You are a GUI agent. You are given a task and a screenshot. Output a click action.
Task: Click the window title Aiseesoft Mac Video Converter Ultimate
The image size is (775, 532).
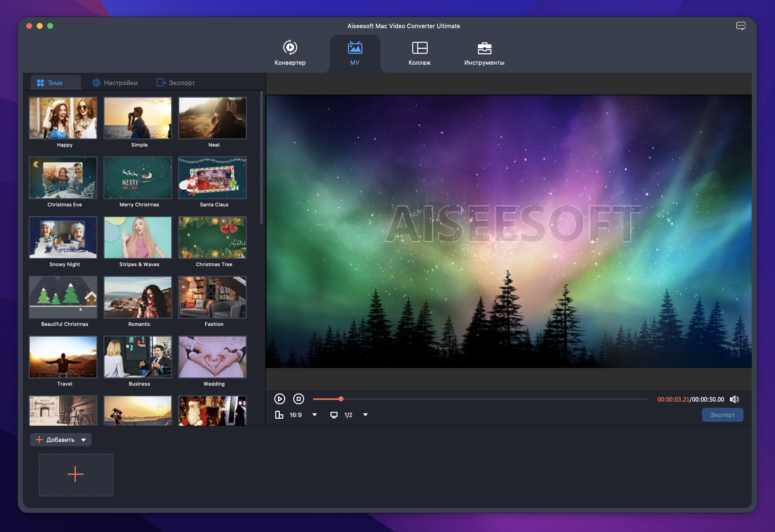point(404,26)
